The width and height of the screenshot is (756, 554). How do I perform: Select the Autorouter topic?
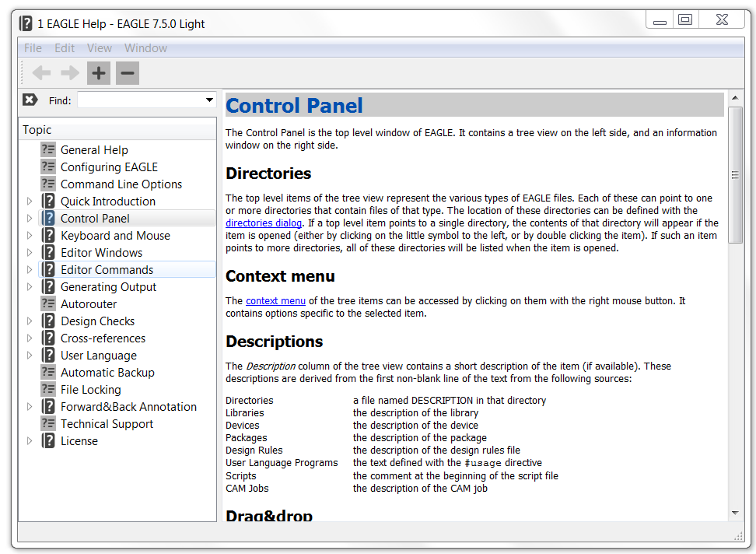coord(89,303)
